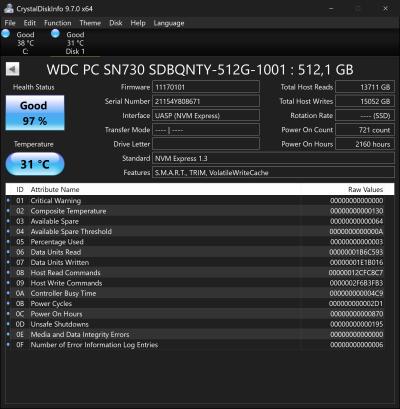This screenshot has width=400, height=409.
Task: Open the Function menu
Action: click(58, 23)
